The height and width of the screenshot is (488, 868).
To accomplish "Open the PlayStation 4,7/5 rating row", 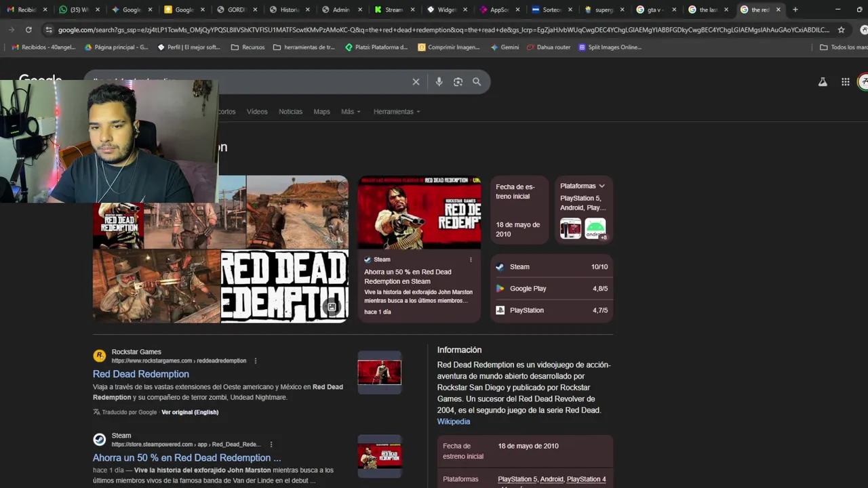I will point(552,310).
